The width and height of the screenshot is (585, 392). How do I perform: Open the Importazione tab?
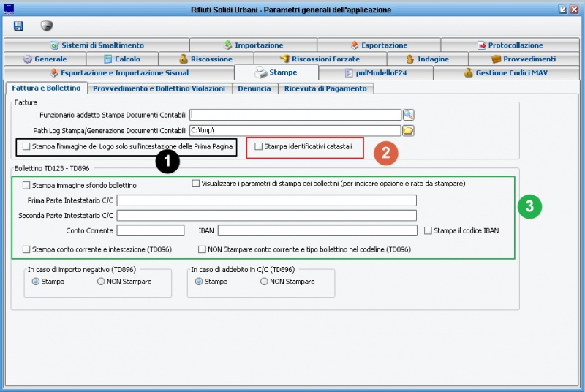point(253,45)
